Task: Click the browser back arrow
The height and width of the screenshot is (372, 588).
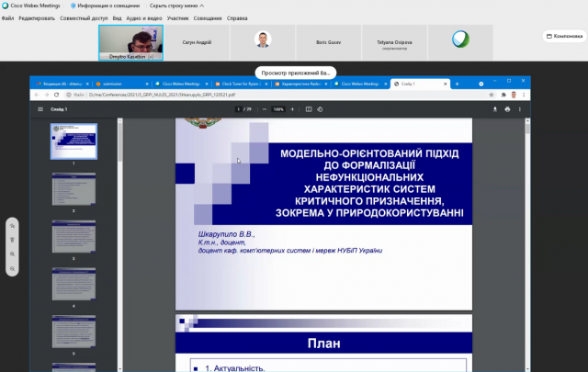Action: click(x=37, y=95)
